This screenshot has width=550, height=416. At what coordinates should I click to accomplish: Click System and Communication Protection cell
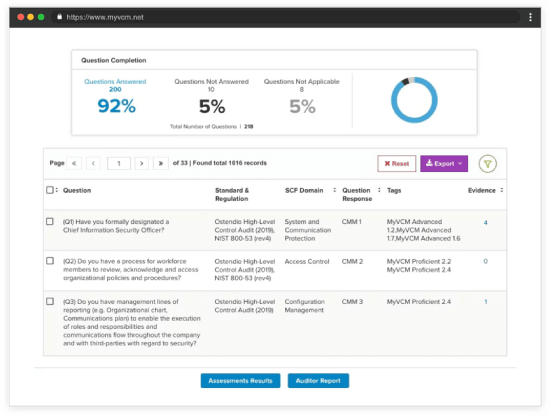308,230
